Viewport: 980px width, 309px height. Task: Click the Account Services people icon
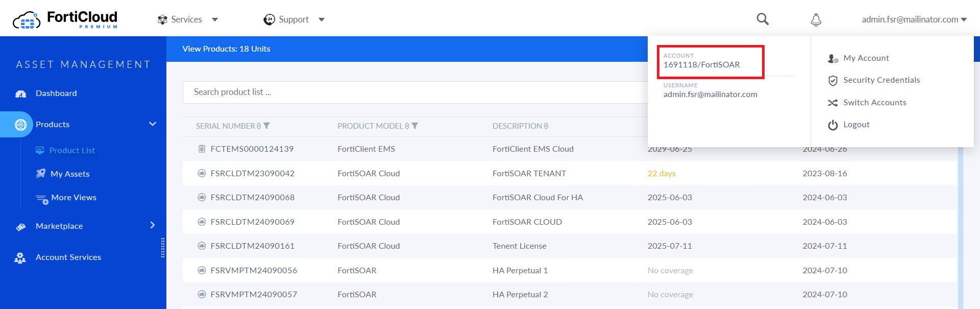pos(20,257)
